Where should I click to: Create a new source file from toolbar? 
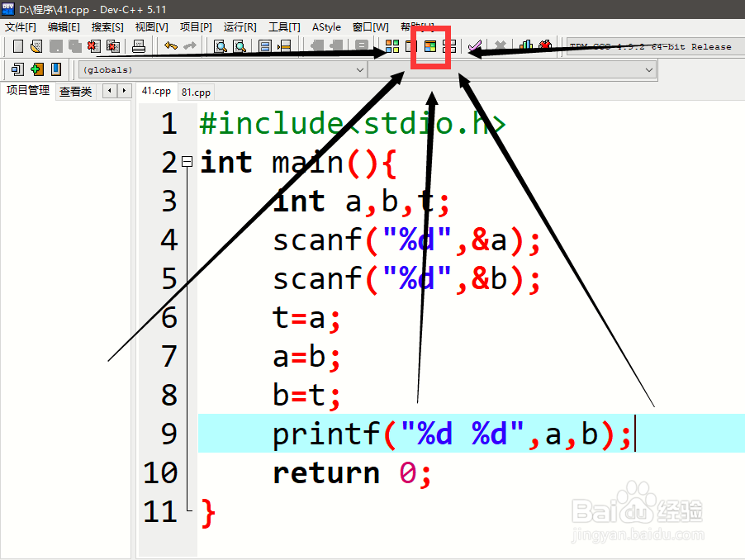click(x=17, y=46)
